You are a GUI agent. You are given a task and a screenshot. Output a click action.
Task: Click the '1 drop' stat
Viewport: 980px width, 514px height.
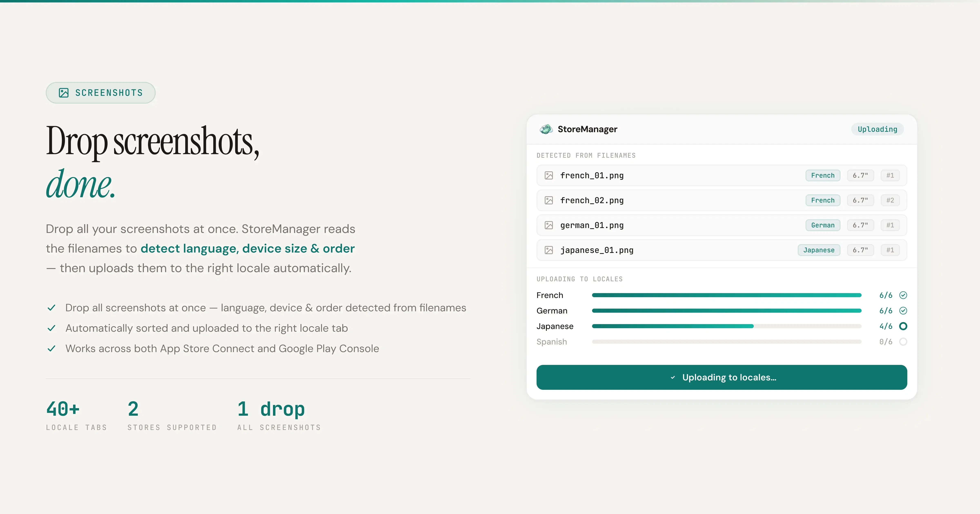271,410
